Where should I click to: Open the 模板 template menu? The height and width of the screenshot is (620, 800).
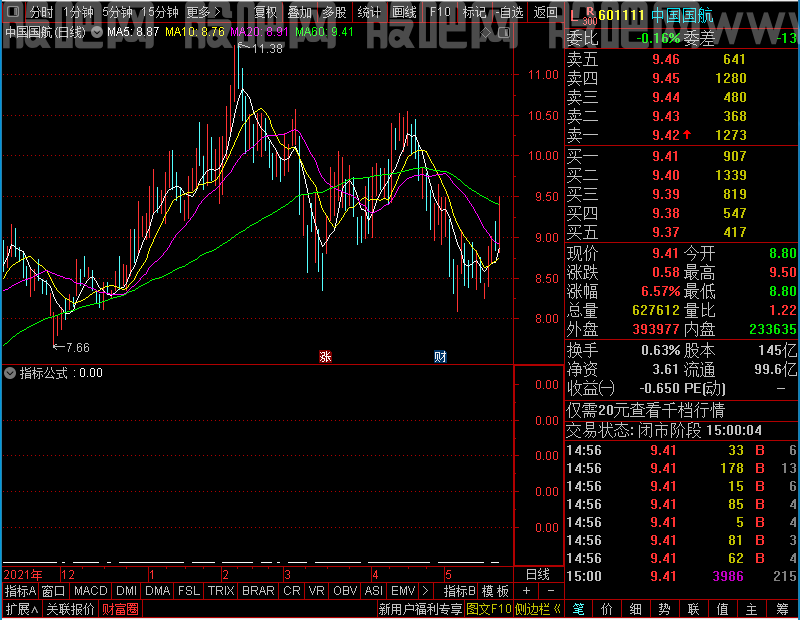coord(495,591)
